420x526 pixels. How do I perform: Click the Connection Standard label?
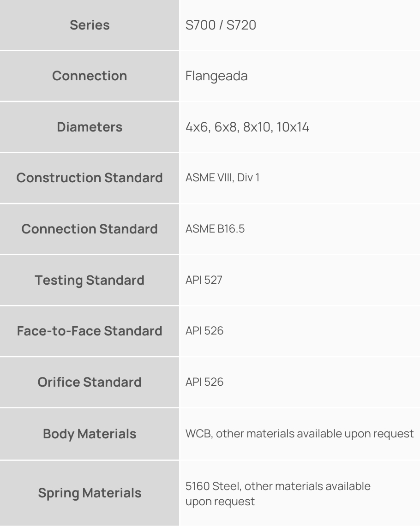[90, 229]
